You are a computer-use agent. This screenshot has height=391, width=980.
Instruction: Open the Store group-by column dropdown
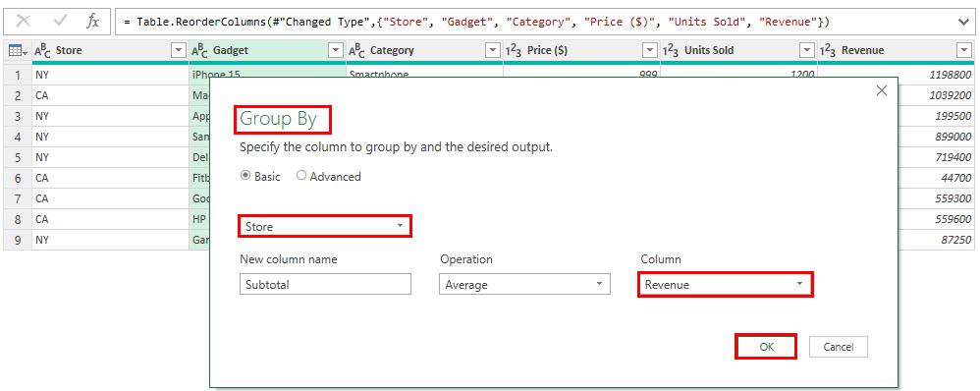click(325, 227)
